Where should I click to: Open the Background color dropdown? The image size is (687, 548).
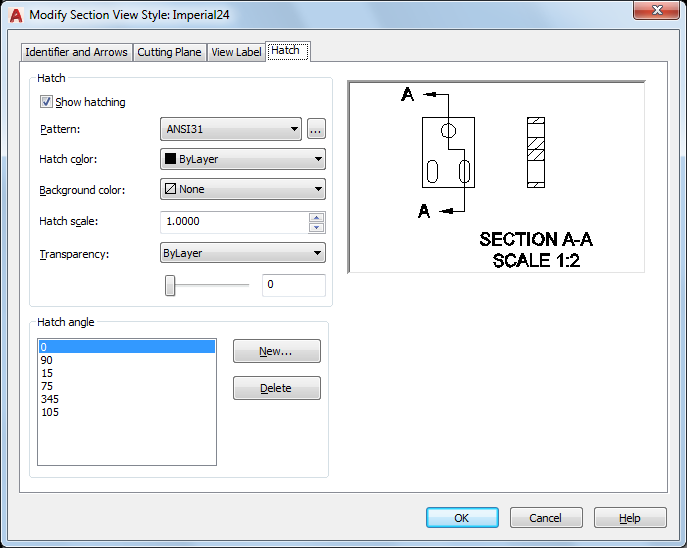point(242,189)
